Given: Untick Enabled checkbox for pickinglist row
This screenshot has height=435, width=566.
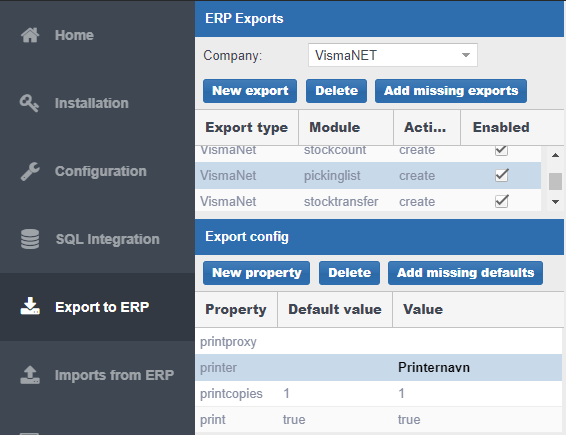Looking at the screenshot, I should click(502, 175).
